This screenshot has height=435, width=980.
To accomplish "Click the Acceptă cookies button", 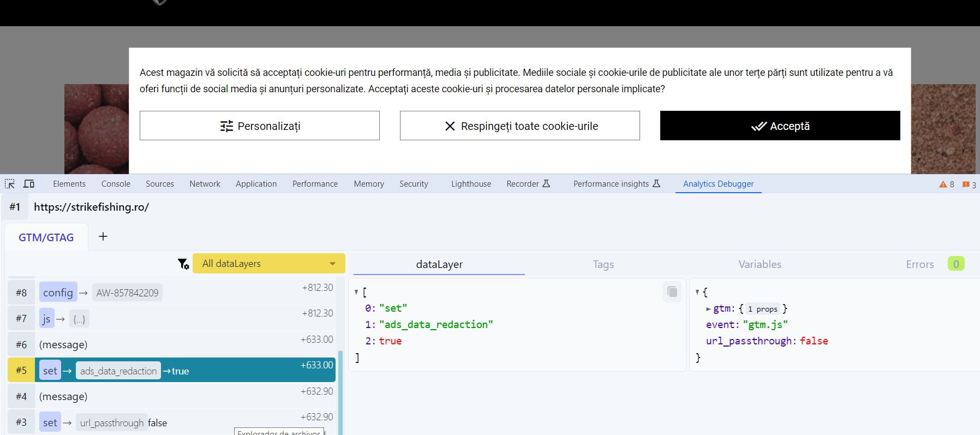I will pyautogui.click(x=780, y=126).
